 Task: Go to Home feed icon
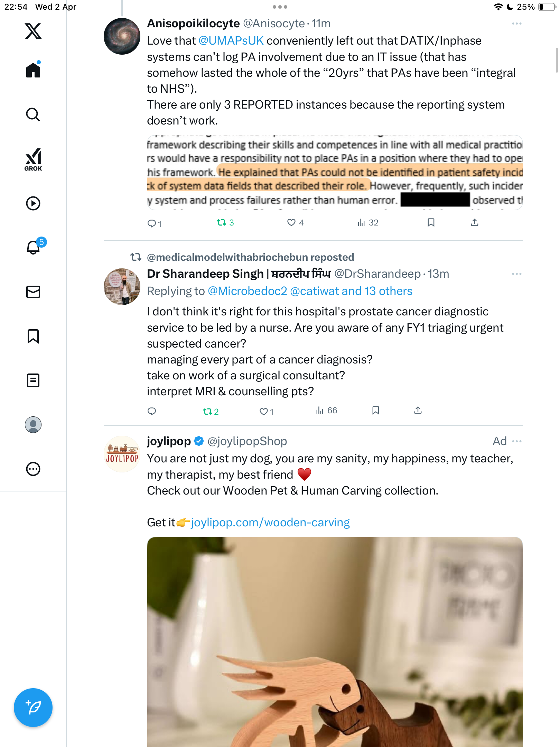[33, 70]
